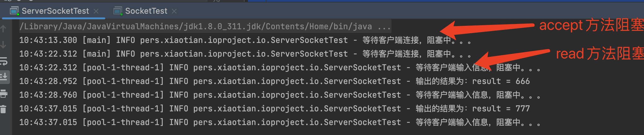Click the Up the Stack Trace arrow

pyautogui.click(x=3, y=29)
